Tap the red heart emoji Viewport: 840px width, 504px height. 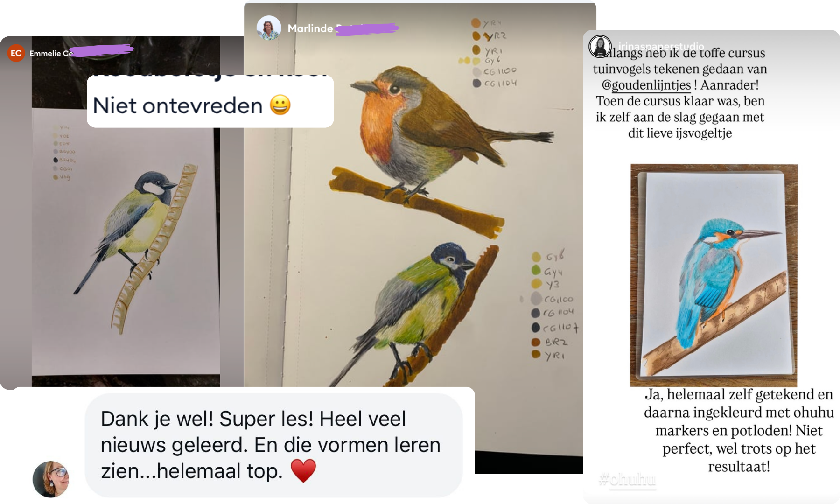coord(303,470)
